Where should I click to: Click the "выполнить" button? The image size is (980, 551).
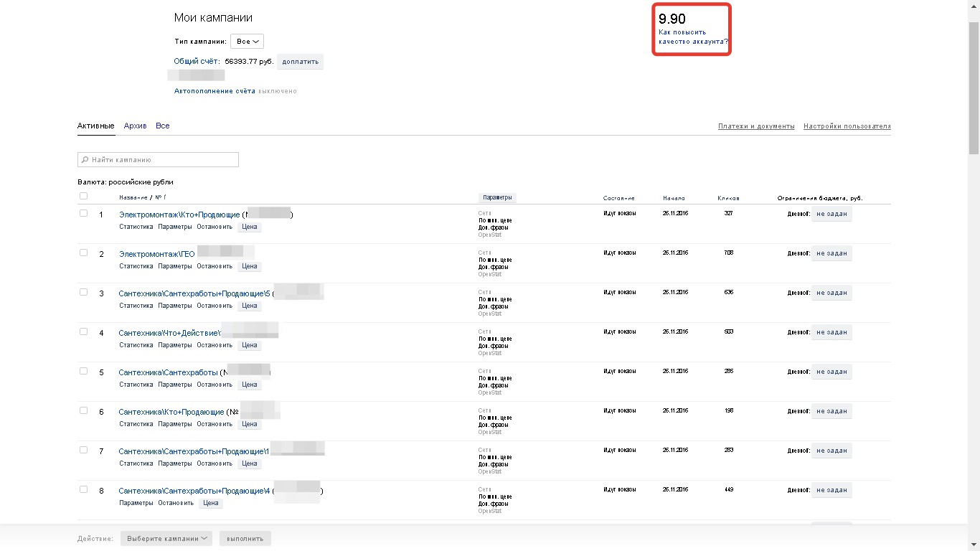tap(245, 538)
